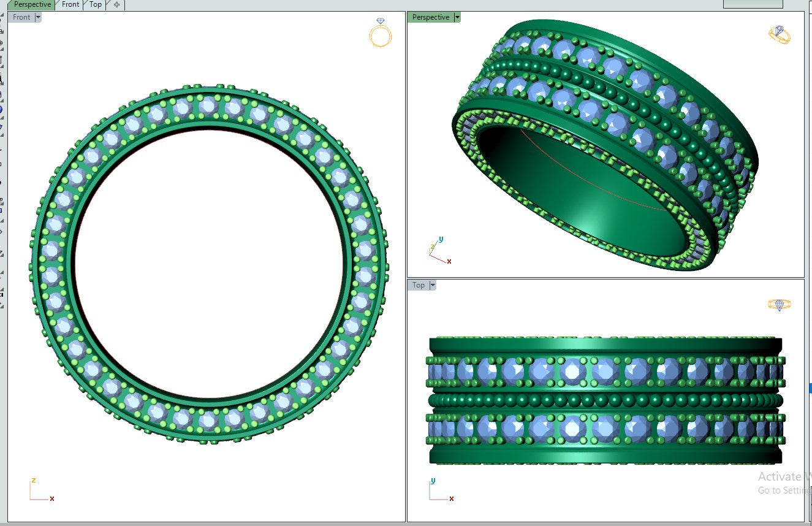Switch to the Perspective tab
The height and width of the screenshot is (526, 812).
[x=32, y=4]
